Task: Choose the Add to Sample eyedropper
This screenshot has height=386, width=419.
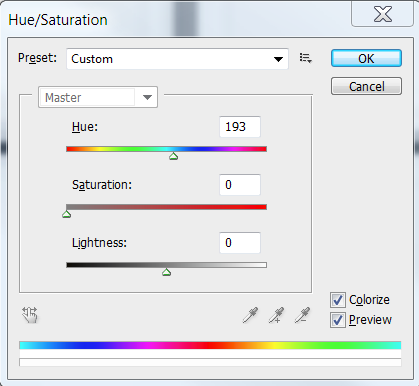Action: tap(276, 315)
